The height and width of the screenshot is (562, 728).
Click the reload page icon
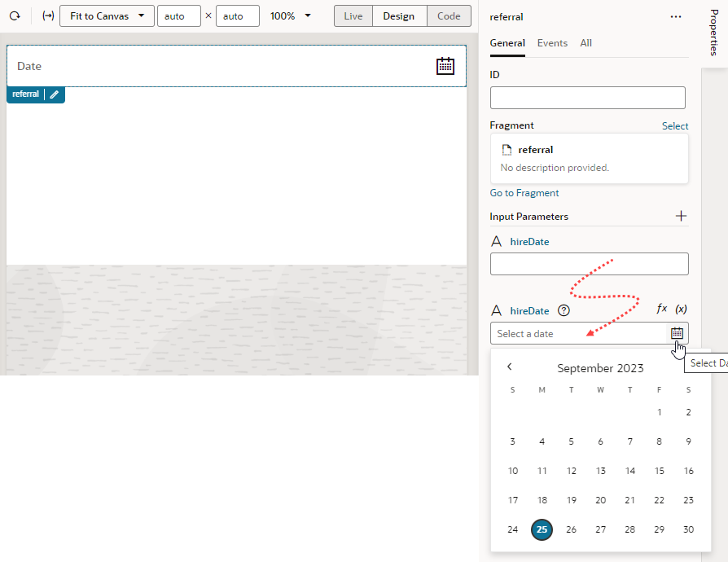point(15,15)
